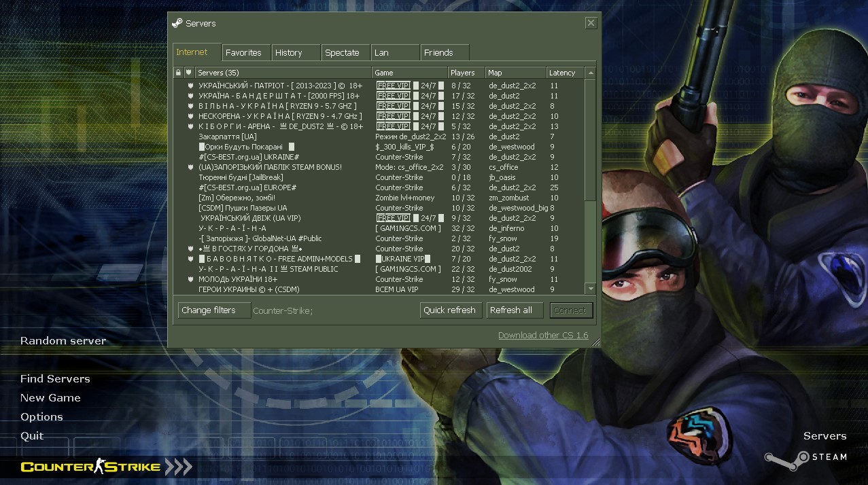Click Quick refresh button
The image size is (868, 485).
(x=449, y=310)
